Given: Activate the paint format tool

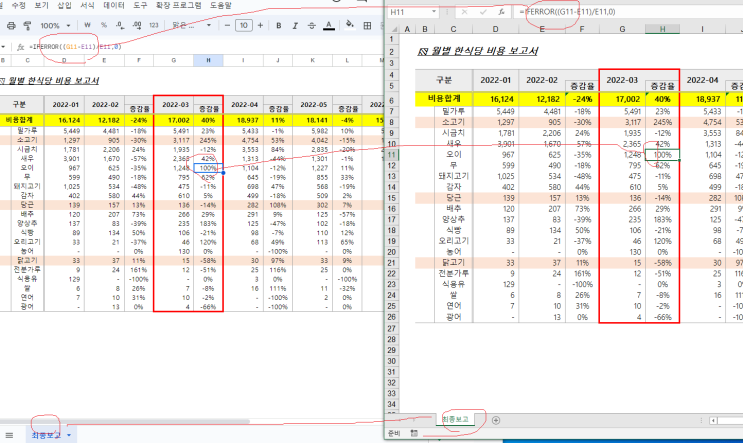Looking at the screenshot, I should pos(27,26).
